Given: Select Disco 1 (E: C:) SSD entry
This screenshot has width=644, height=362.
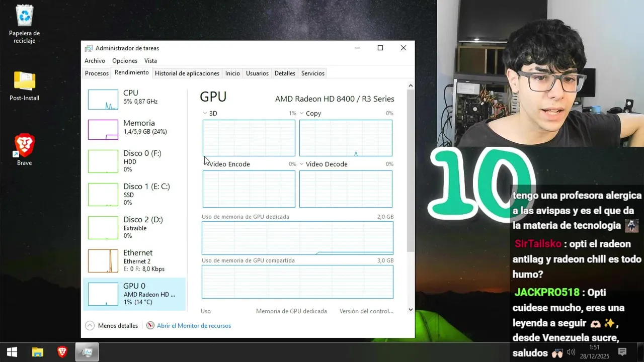Looking at the screenshot, I should [134, 194].
